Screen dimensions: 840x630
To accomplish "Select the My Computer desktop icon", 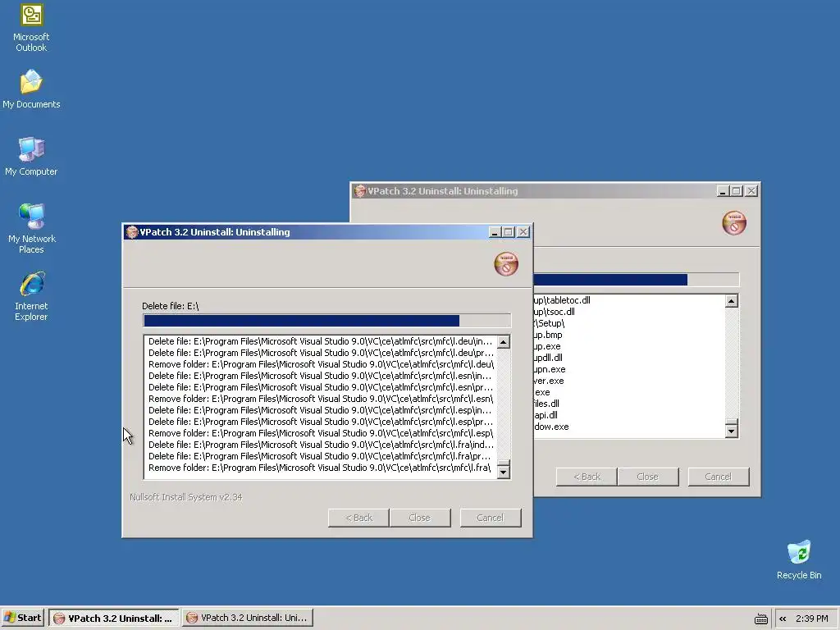I will (x=31, y=157).
